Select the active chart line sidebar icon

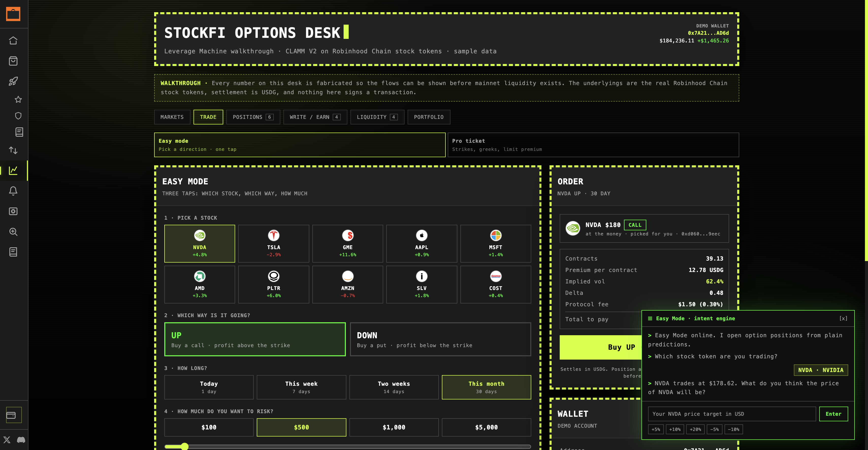(x=13, y=171)
